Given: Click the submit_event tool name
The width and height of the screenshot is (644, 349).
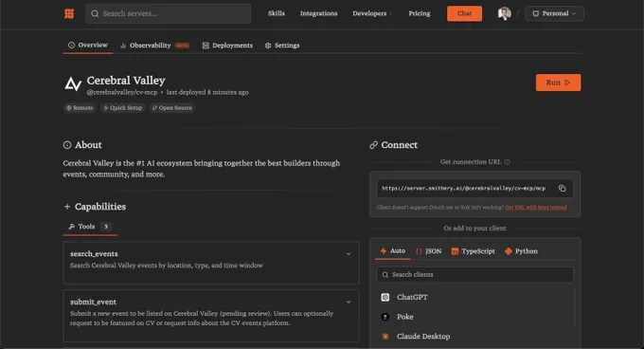Looking at the screenshot, I should click(x=93, y=303).
